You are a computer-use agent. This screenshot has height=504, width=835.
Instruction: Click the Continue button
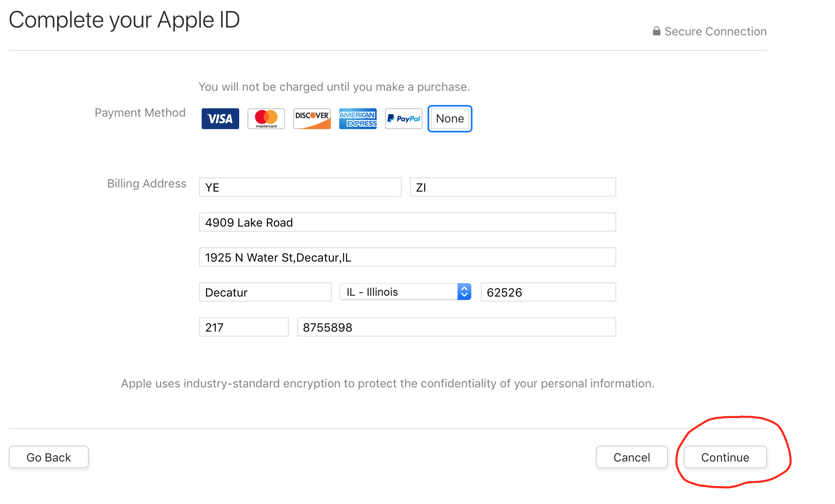[x=725, y=457]
